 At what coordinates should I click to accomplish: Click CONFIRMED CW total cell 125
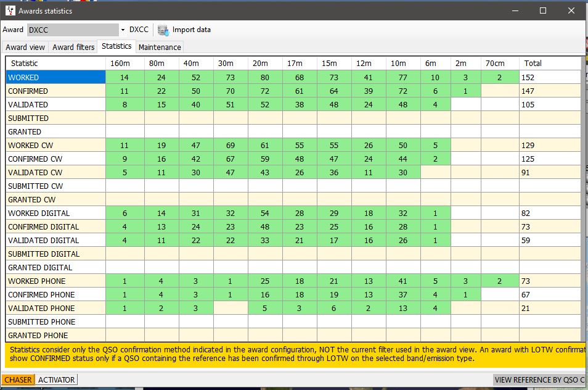tap(550, 159)
